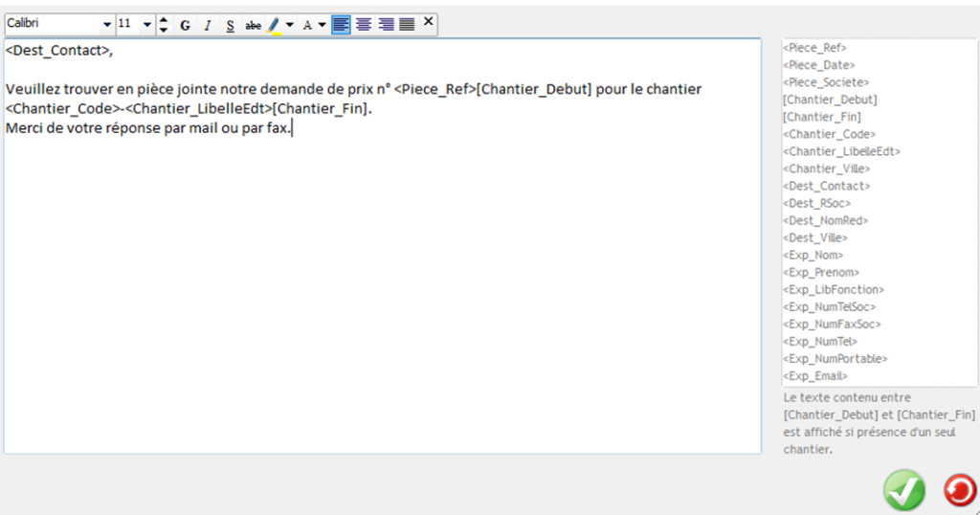Decrease font size with down arrow

pyautogui.click(x=163, y=30)
